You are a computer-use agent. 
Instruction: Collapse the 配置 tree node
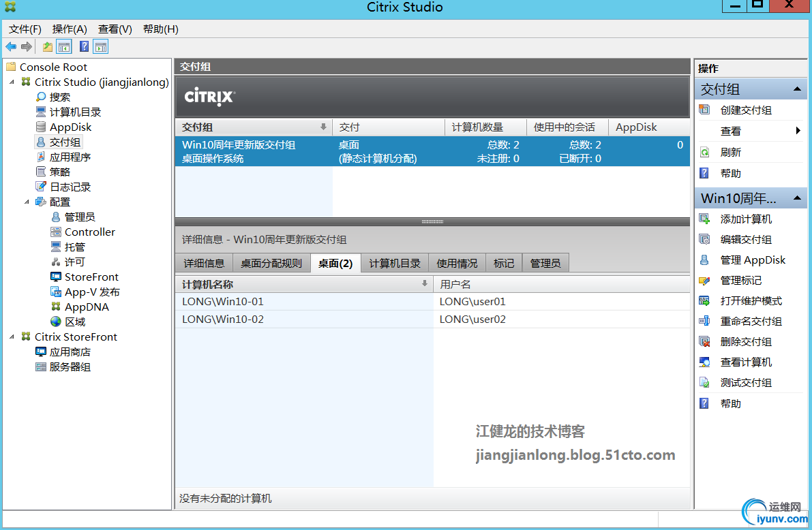pyautogui.click(x=27, y=202)
